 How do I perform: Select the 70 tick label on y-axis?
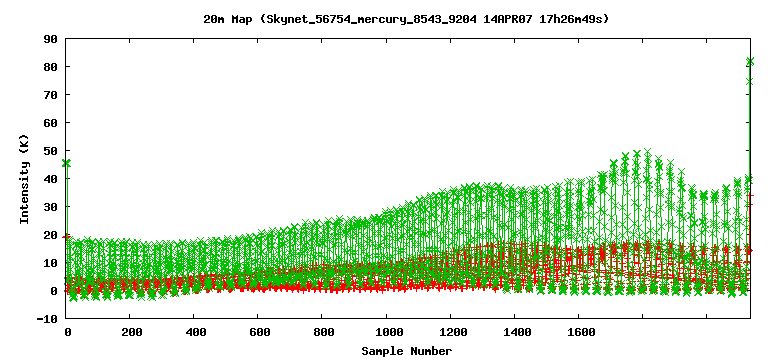[x=50, y=95]
